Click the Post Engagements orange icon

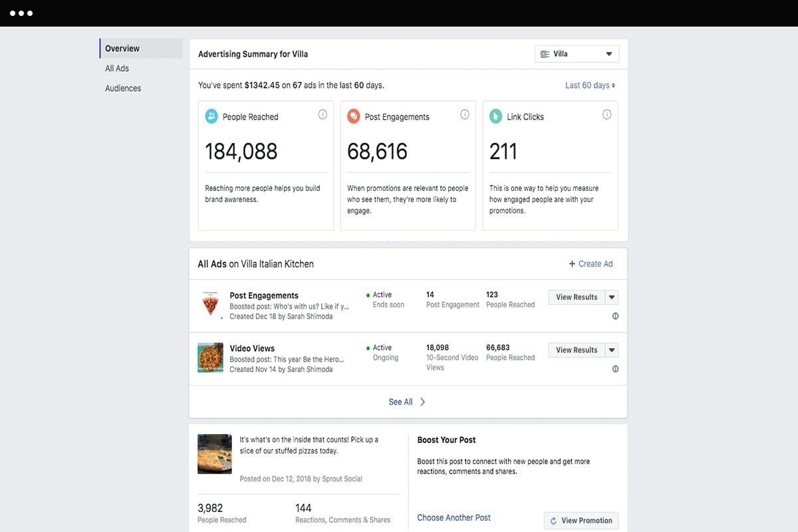(x=354, y=116)
